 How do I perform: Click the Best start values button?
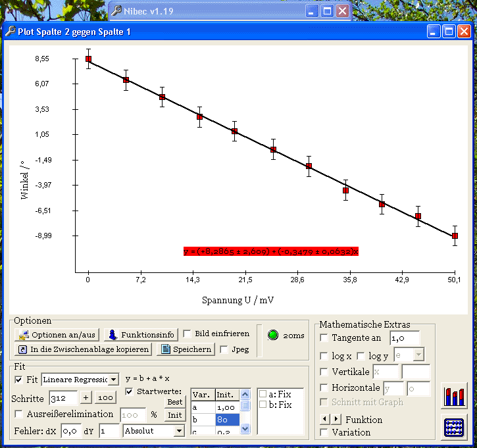[174, 402]
